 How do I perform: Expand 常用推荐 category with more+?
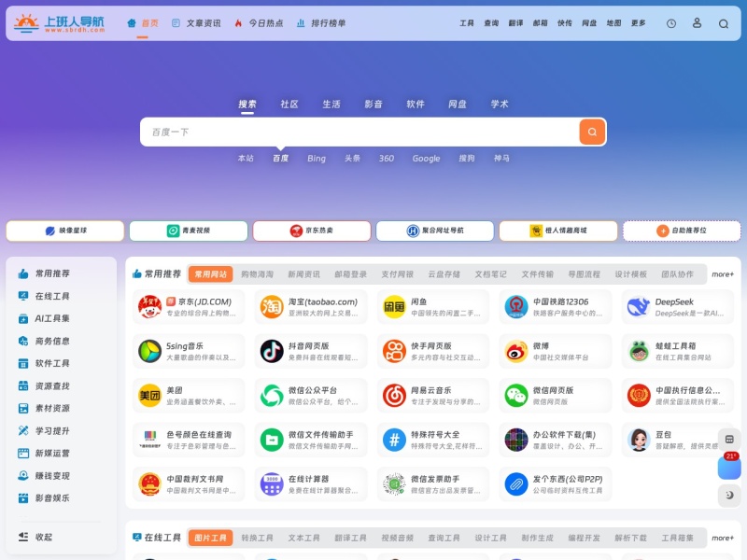[x=722, y=274]
